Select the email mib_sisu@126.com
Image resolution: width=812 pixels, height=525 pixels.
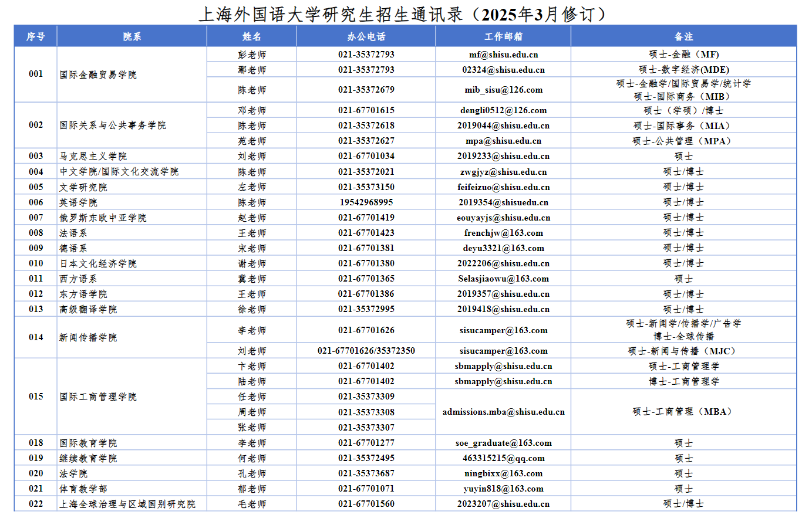click(503, 90)
